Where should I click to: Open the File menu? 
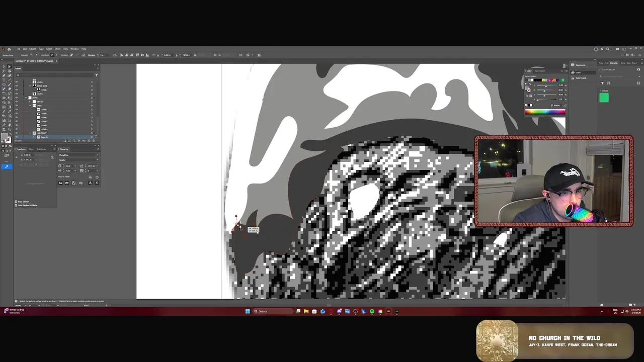pos(18,49)
